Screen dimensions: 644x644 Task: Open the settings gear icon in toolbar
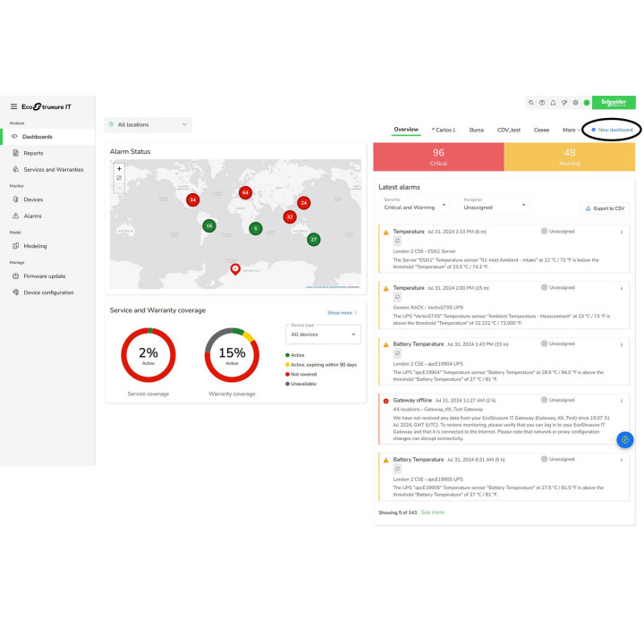click(x=575, y=103)
